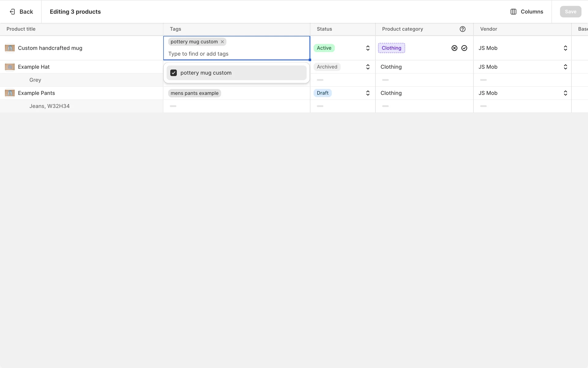Expand the vendor dropdown for Example Pants
The height and width of the screenshot is (368, 588).
[x=565, y=93]
